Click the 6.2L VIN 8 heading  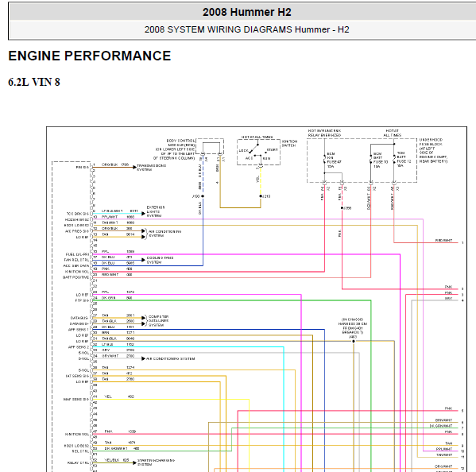34,82
